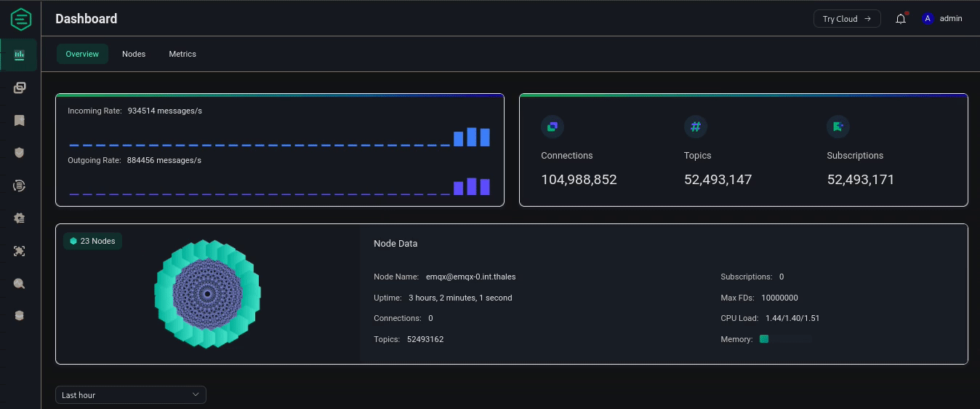
Task: Click the Node Data heading
Action: click(395, 244)
